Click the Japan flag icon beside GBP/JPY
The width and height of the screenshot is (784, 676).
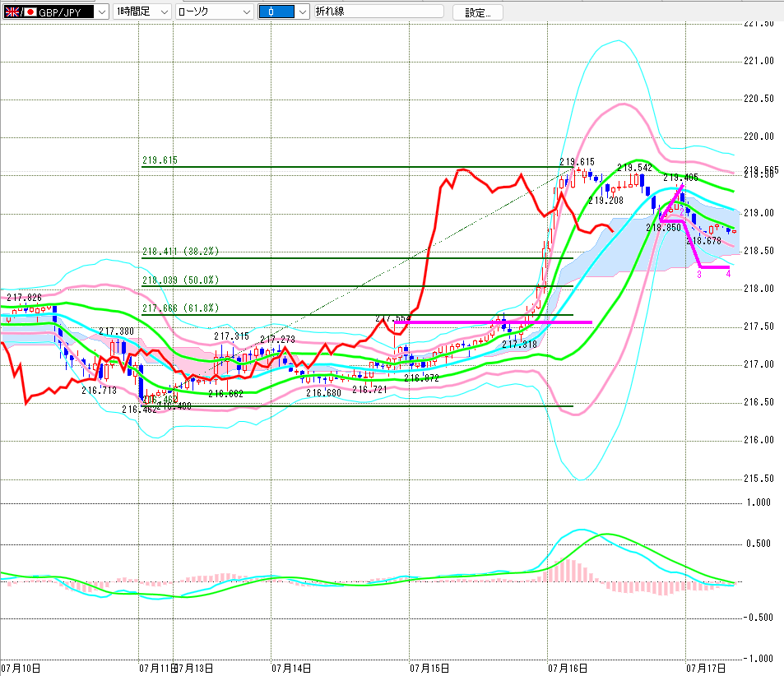coord(30,12)
